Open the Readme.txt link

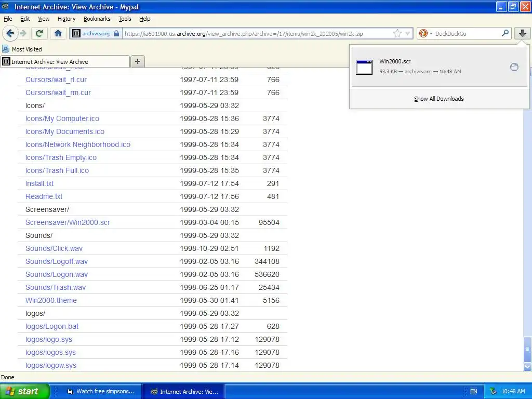[x=44, y=196]
